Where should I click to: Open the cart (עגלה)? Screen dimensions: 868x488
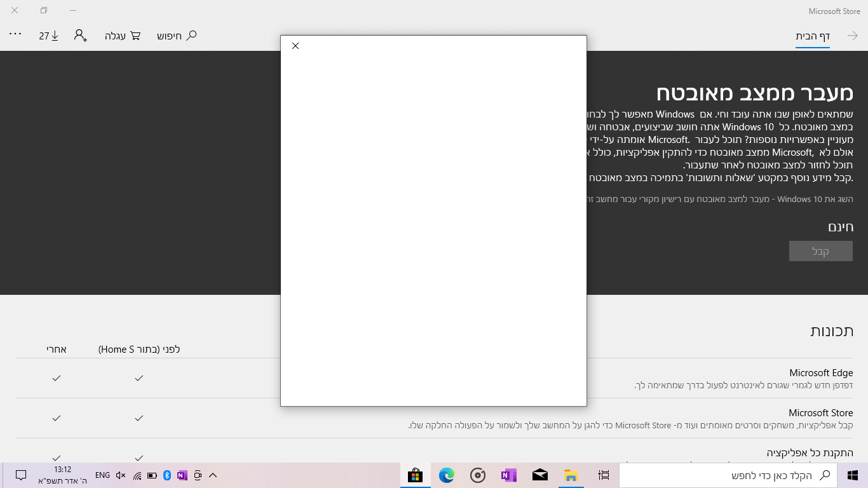click(x=123, y=36)
